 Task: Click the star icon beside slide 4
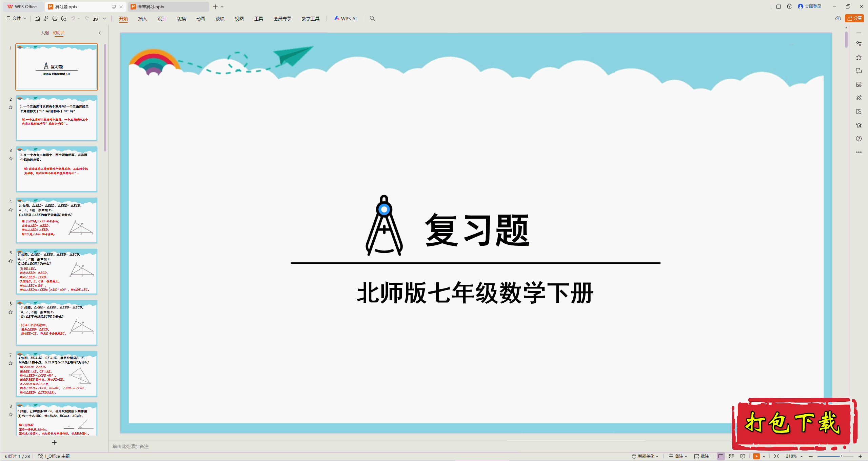coord(11,209)
